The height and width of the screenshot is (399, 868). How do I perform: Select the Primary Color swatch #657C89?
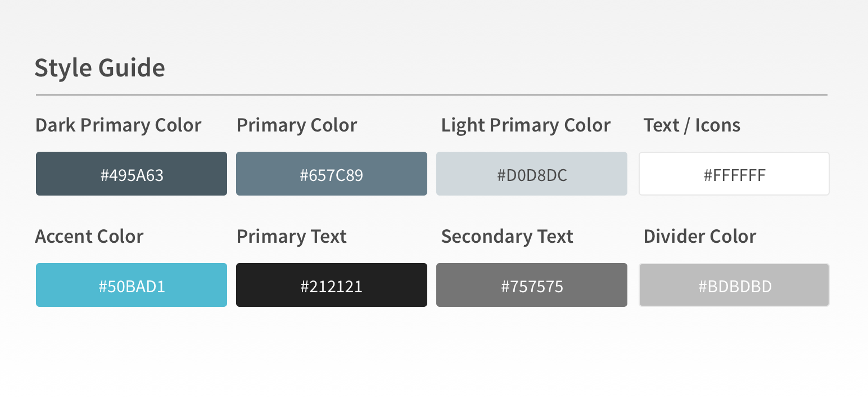pos(332,174)
